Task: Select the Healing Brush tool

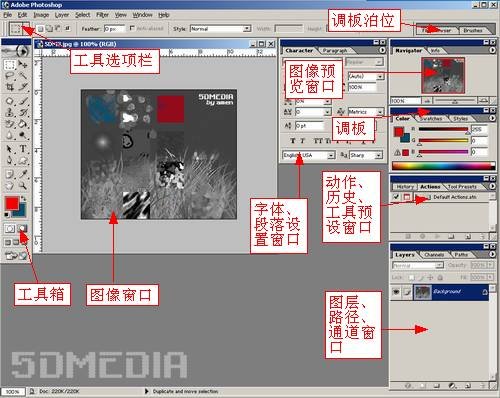Action: tap(10, 101)
